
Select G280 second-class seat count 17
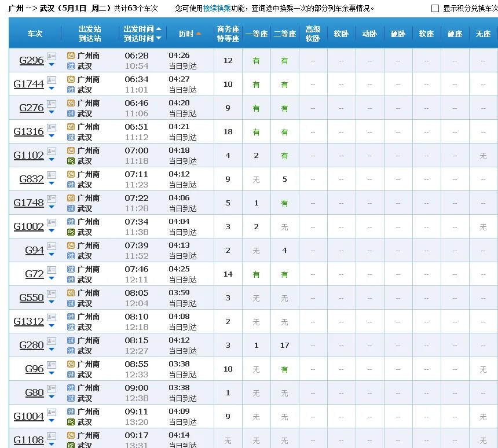[284, 345]
